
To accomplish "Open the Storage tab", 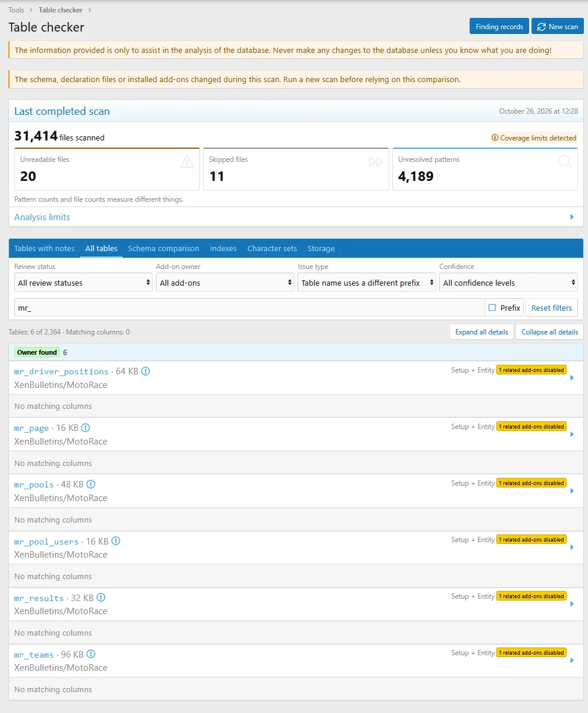I will [321, 248].
